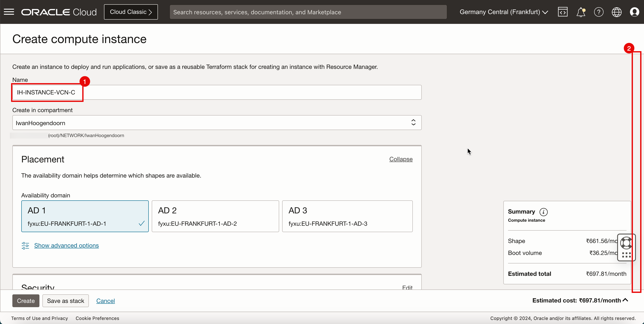Click the Cloud Shell terminal icon

(563, 12)
